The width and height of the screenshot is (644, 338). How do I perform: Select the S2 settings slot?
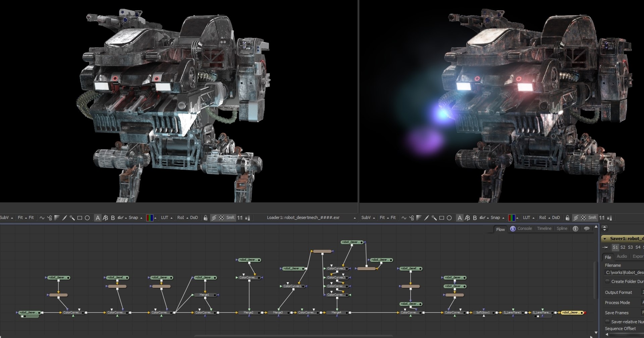coord(623,247)
